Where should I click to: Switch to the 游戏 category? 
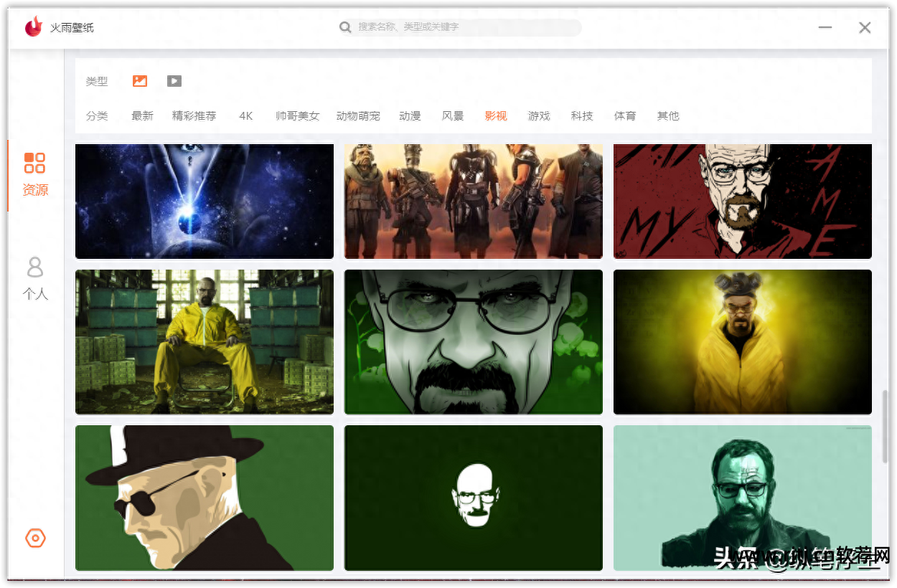coord(539,115)
